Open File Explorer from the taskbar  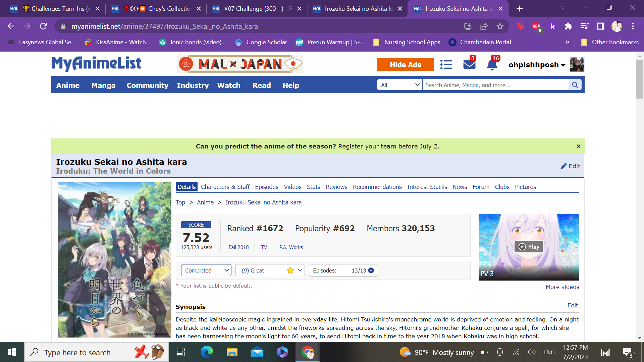(x=232, y=352)
